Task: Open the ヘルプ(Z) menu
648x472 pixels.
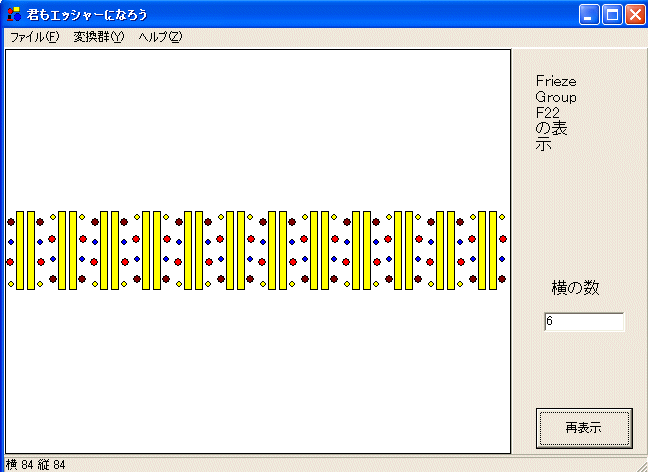Action: click(x=160, y=37)
